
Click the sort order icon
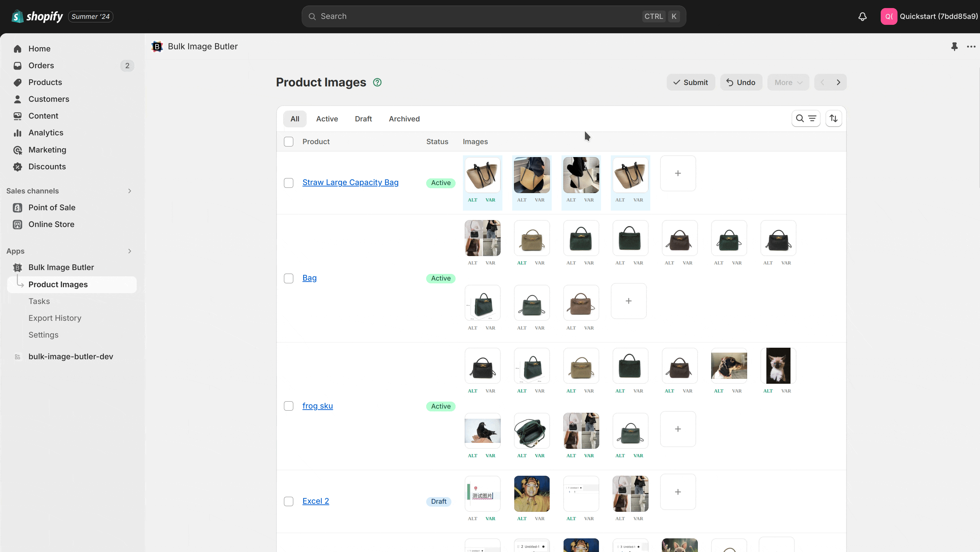tap(833, 118)
